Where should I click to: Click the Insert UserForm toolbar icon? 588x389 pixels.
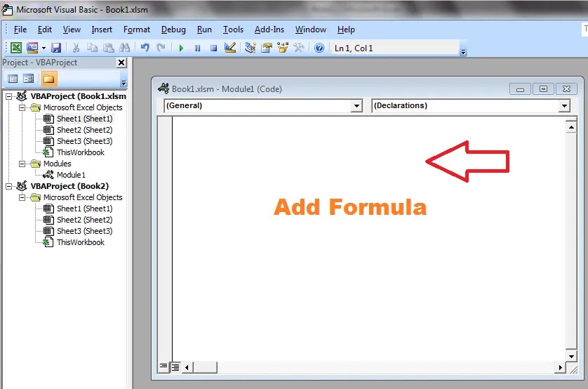(32, 48)
